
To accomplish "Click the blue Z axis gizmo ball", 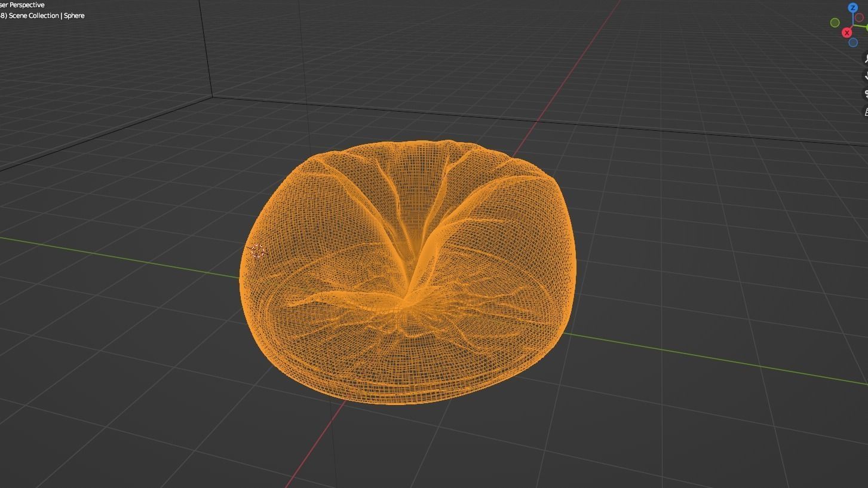I will click(x=852, y=8).
